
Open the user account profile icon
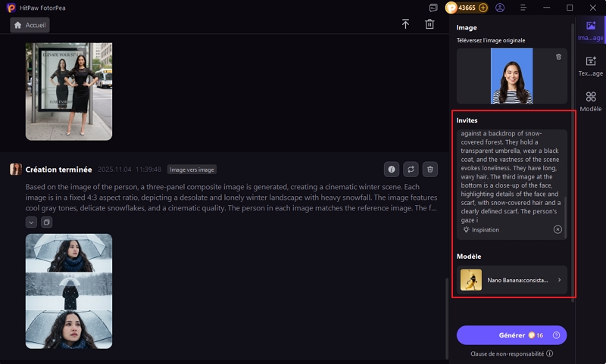click(500, 8)
